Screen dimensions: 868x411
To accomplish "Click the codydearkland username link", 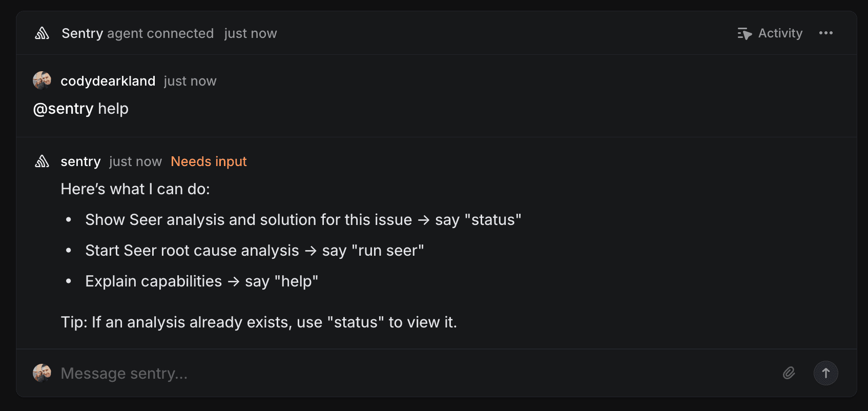I will [108, 80].
